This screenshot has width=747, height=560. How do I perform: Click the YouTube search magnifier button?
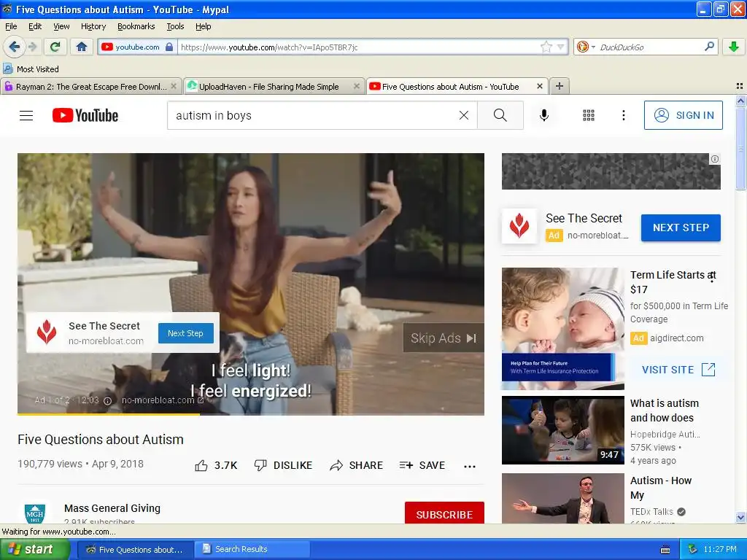[500, 115]
